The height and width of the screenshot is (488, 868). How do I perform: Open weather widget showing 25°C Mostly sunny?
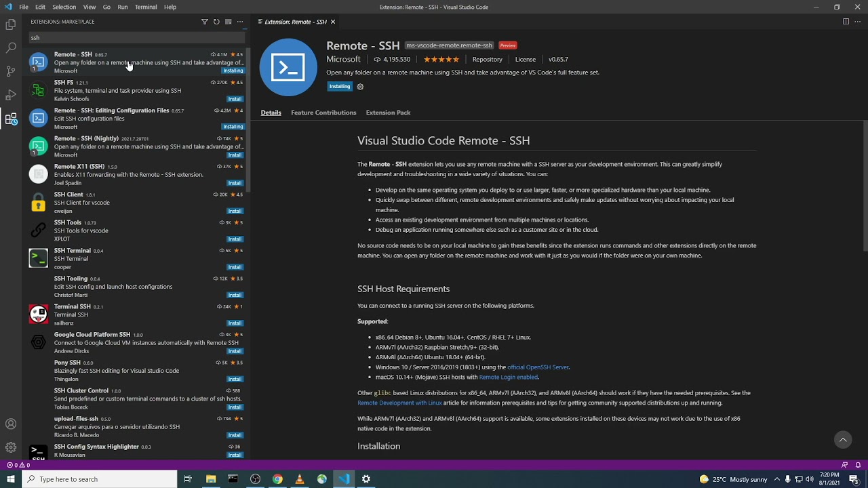coord(733,479)
